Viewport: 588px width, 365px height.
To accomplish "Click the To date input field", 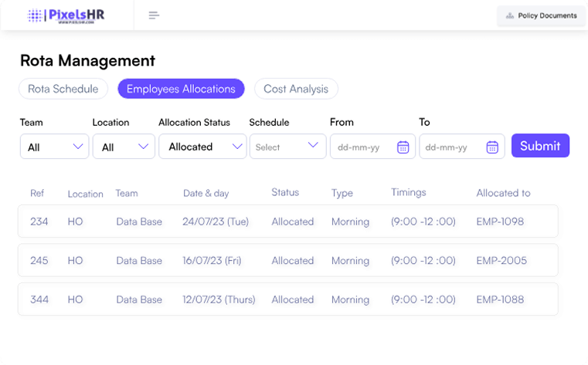I will [x=454, y=147].
